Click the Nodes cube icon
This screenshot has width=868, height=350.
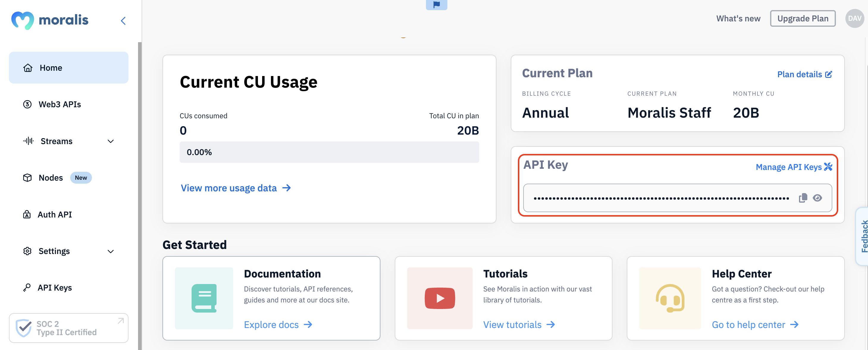coord(27,178)
